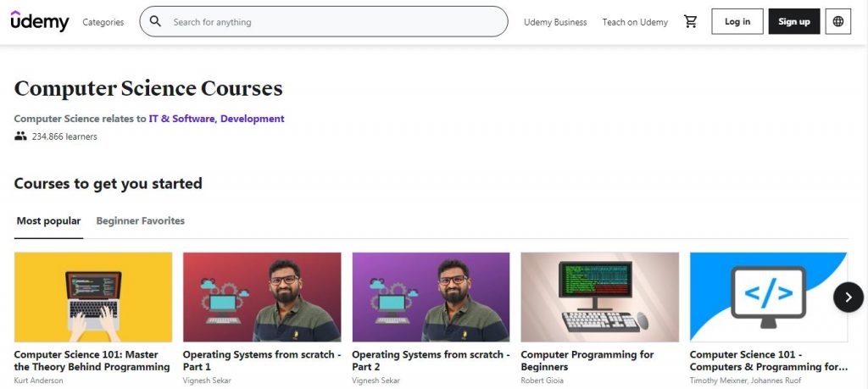Click the Udemy logo
This screenshot has width=868, height=389.
click(40, 22)
